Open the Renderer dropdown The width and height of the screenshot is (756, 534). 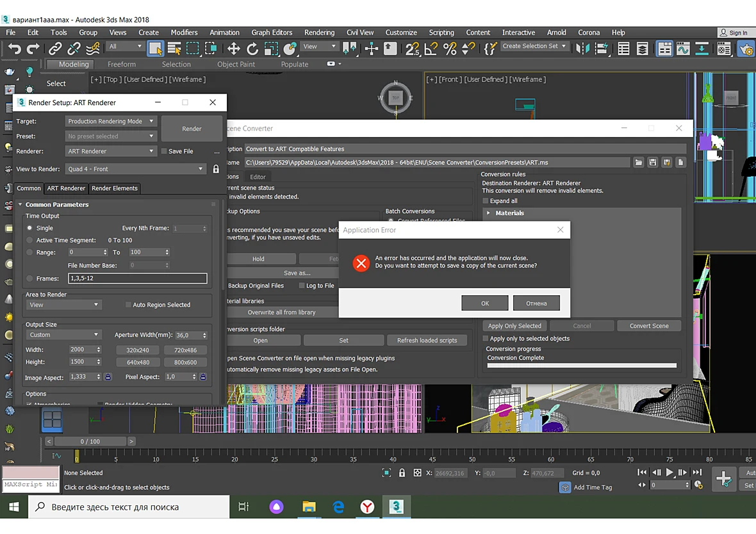[110, 151]
